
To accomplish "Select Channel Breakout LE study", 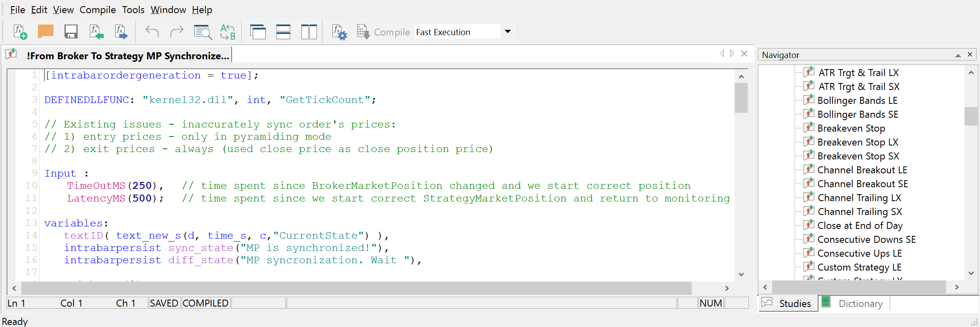I will (x=862, y=170).
